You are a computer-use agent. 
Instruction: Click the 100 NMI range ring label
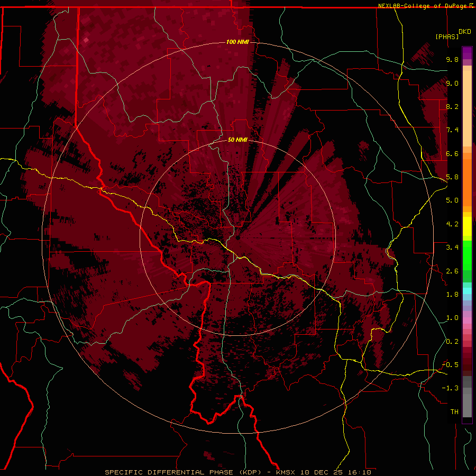point(237,42)
